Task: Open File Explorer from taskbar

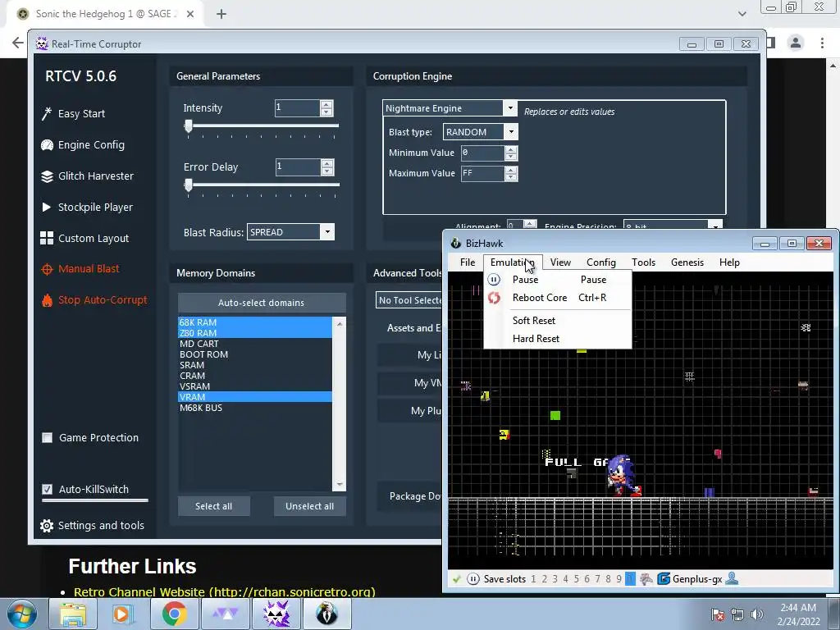Action: coord(73,614)
